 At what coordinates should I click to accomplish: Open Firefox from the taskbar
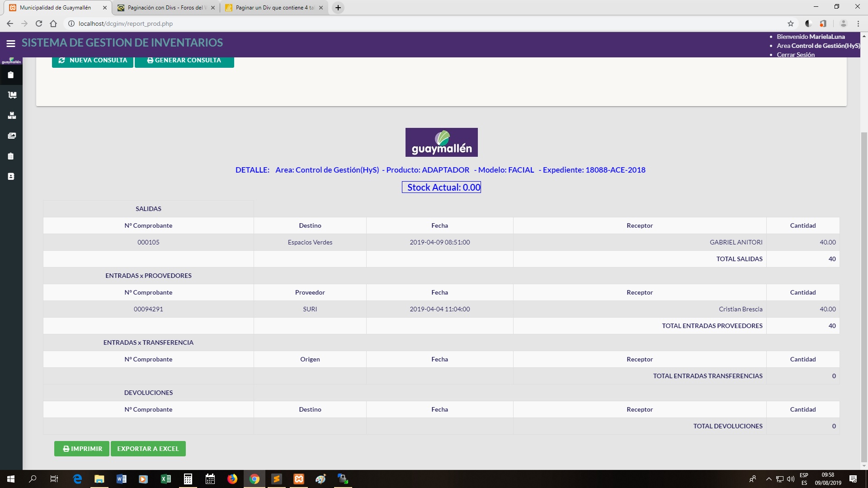point(232,479)
